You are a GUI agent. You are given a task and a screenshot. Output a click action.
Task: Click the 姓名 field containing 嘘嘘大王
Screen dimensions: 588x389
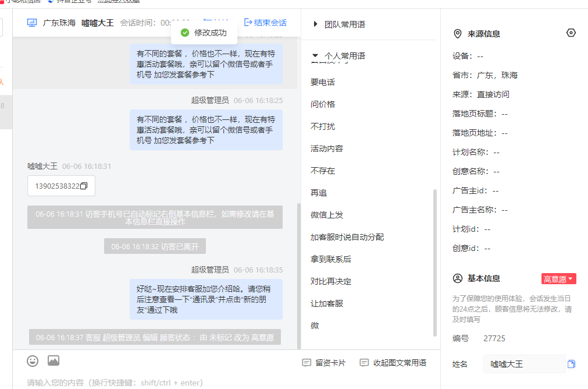[x=524, y=364]
